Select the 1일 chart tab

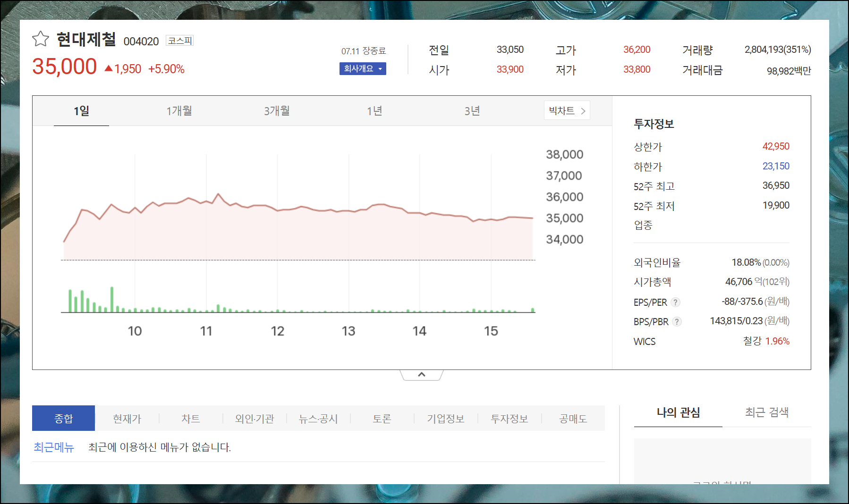(81, 111)
